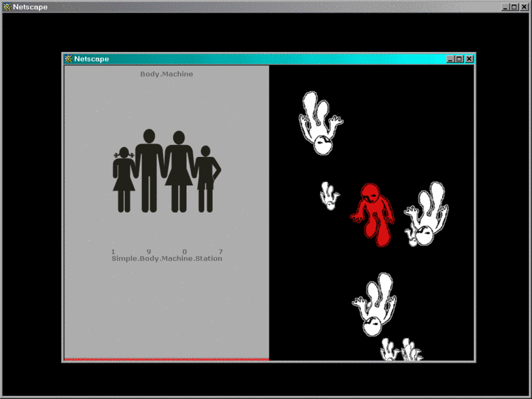Viewport: 532px width, 399px height.
Task: Click the large white falling figure at top
Action: (x=321, y=123)
